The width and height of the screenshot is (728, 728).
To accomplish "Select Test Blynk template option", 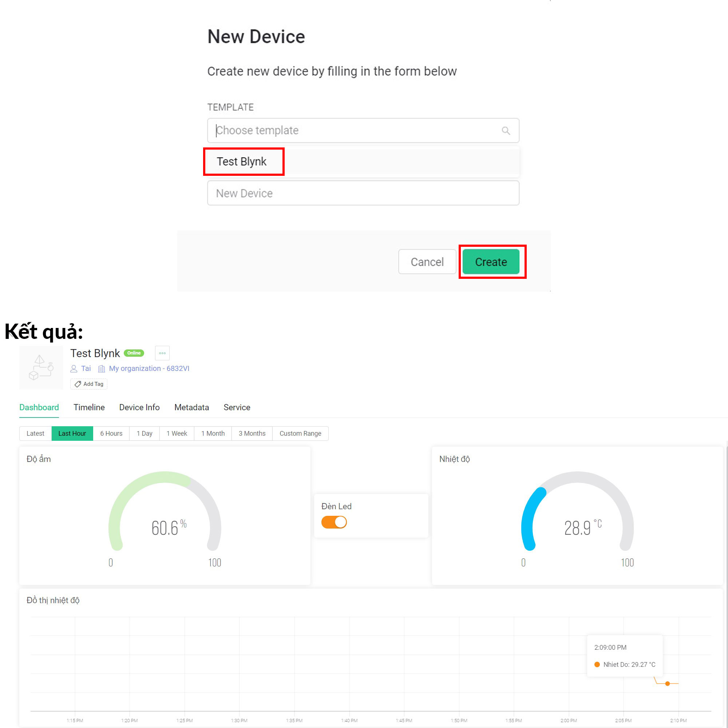I will pyautogui.click(x=242, y=162).
